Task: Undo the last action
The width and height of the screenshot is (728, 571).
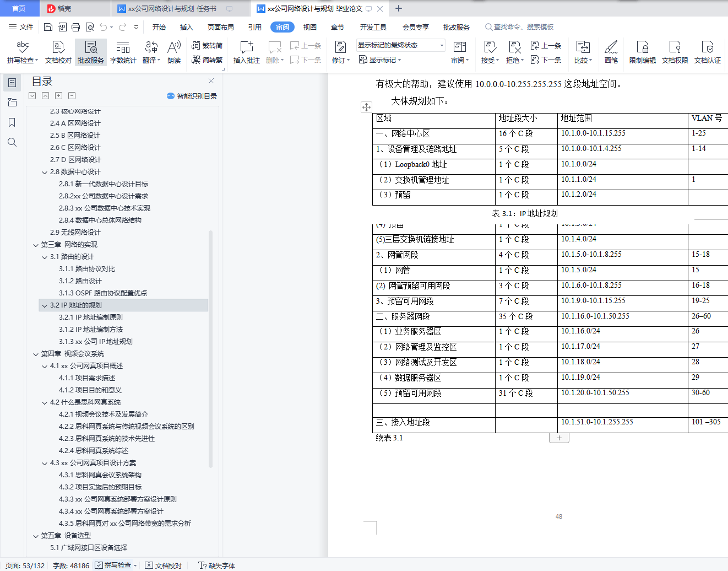Action: 103,27
